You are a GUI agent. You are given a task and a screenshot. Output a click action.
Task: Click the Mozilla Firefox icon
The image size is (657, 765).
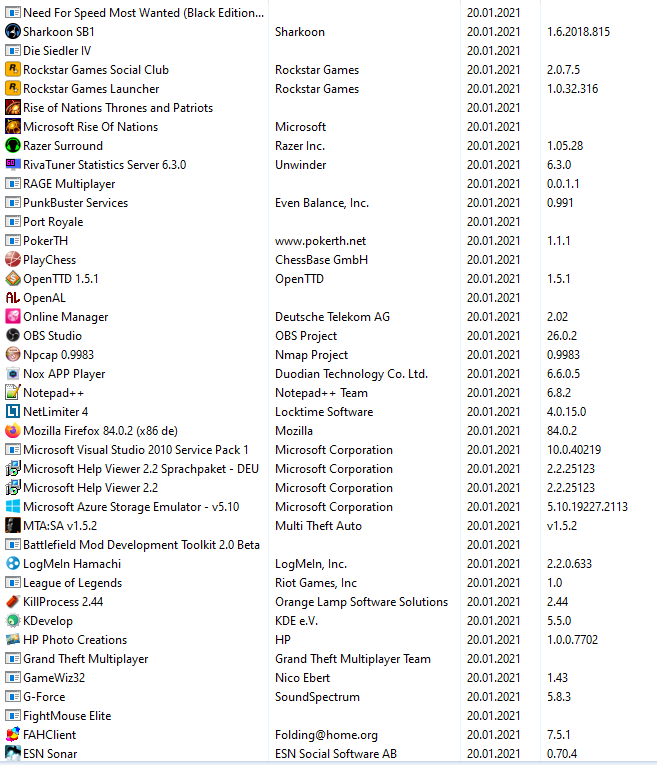(x=13, y=431)
